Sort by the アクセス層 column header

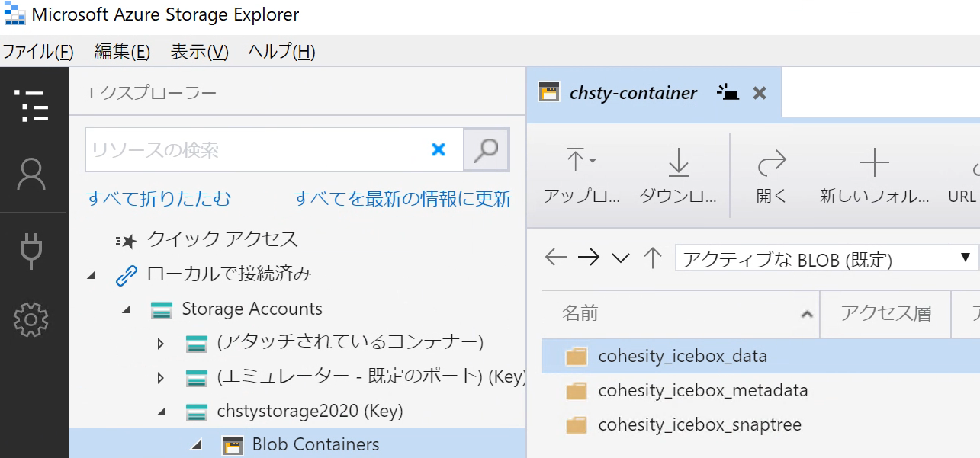[x=885, y=312]
